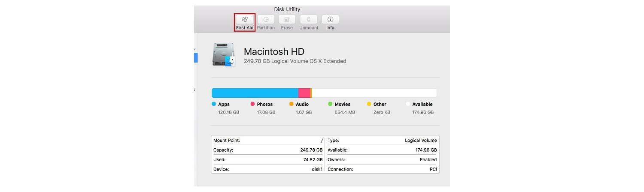This screenshot has height=192, width=644.
Task: Select the white Available legend dot
Action: pyautogui.click(x=408, y=104)
